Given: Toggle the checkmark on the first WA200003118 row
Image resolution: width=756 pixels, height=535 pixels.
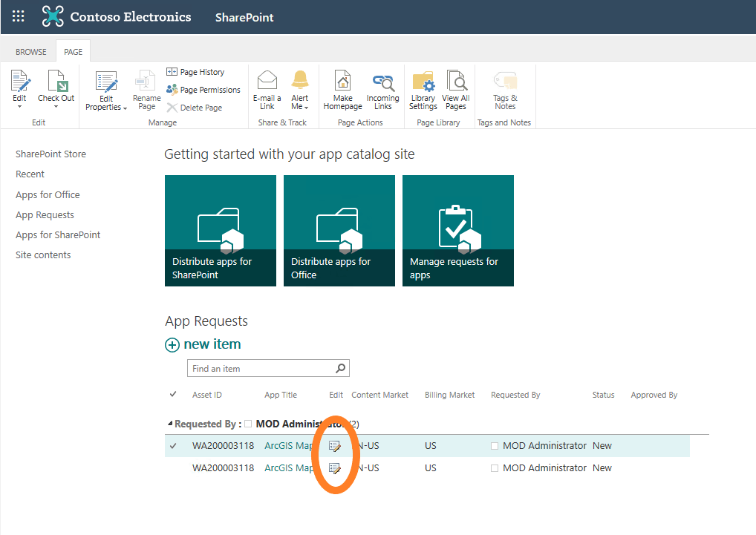Looking at the screenshot, I should point(174,446).
